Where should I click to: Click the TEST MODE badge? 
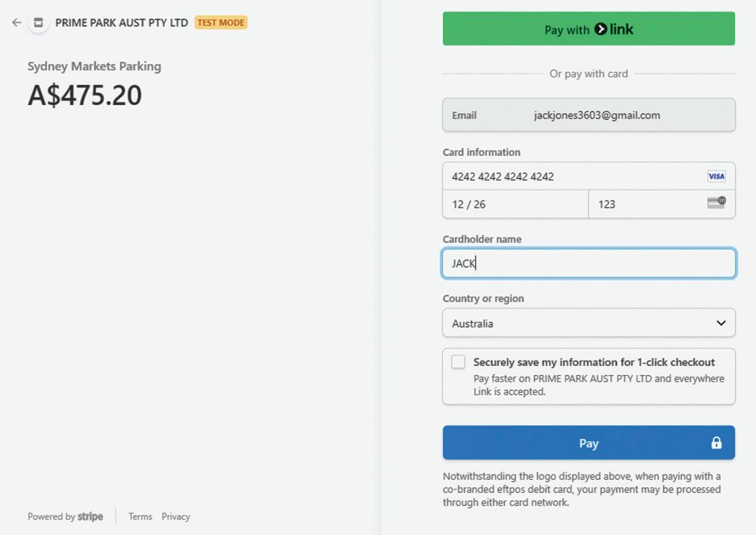point(221,23)
